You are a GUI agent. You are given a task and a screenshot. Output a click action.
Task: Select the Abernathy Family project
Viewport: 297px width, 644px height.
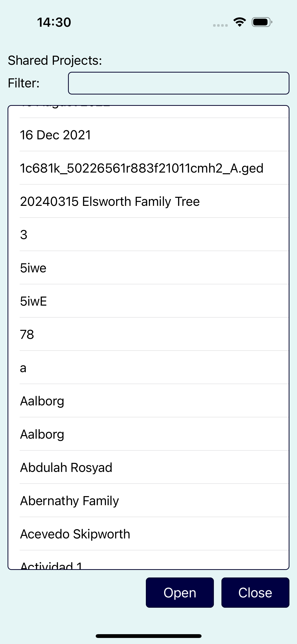coord(154,500)
